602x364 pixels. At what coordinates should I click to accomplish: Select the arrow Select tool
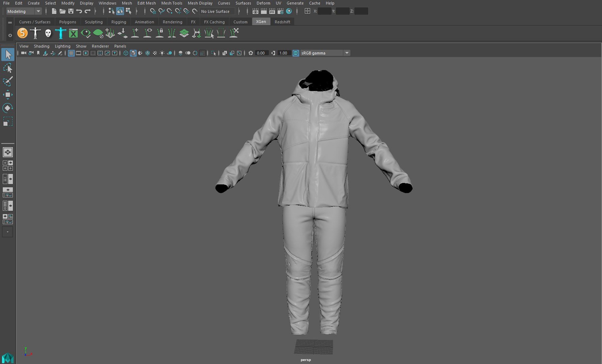coord(8,55)
